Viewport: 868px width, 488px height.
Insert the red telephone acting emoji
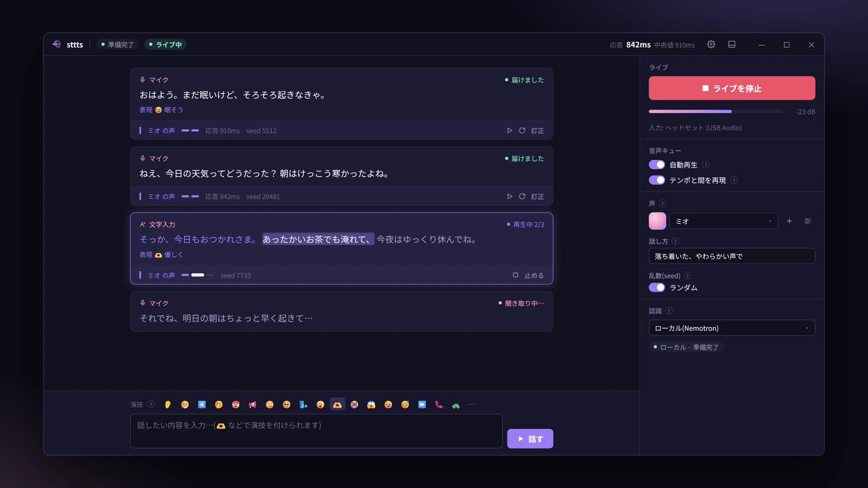[x=439, y=405]
